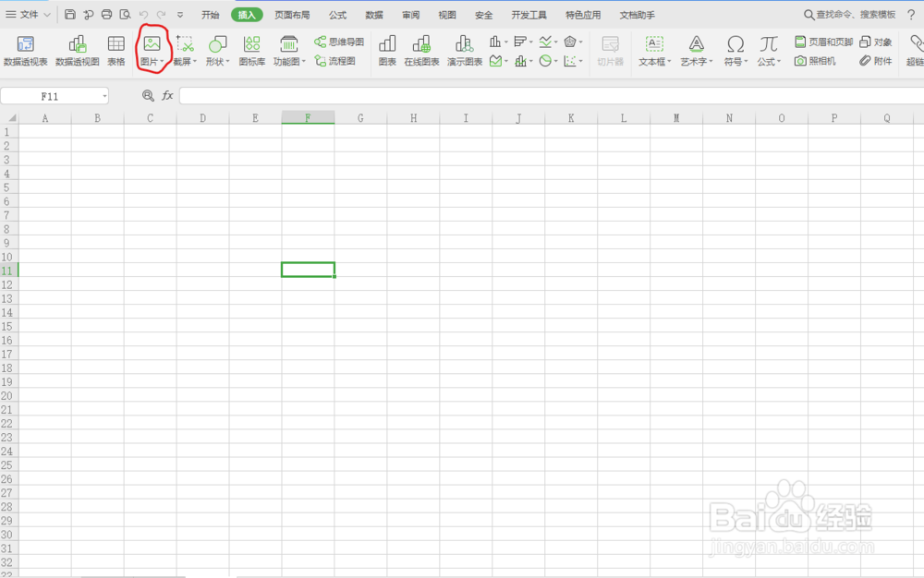This screenshot has height=578, width=924.
Task: Expand the 艺术字 dropdown arrow
Action: [x=711, y=62]
